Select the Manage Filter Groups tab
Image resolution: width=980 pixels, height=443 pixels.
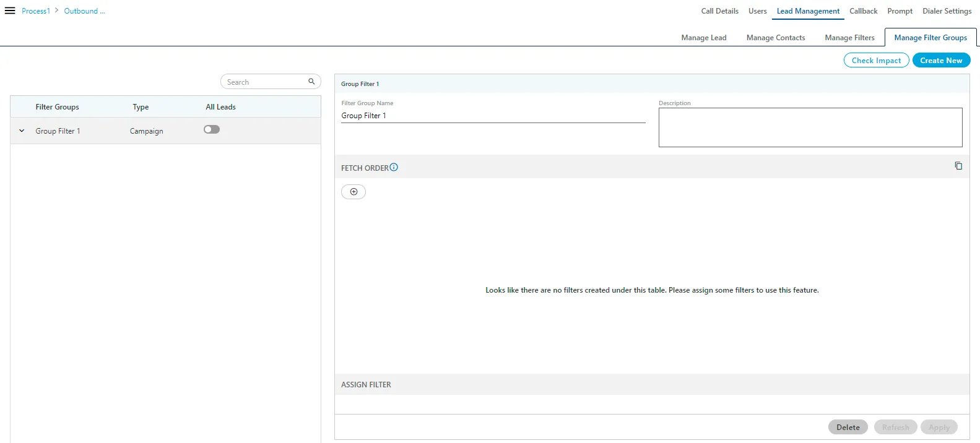click(930, 38)
